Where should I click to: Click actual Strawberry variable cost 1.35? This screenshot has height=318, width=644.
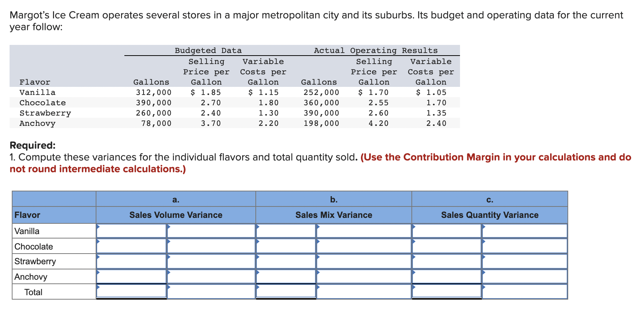(x=436, y=113)
